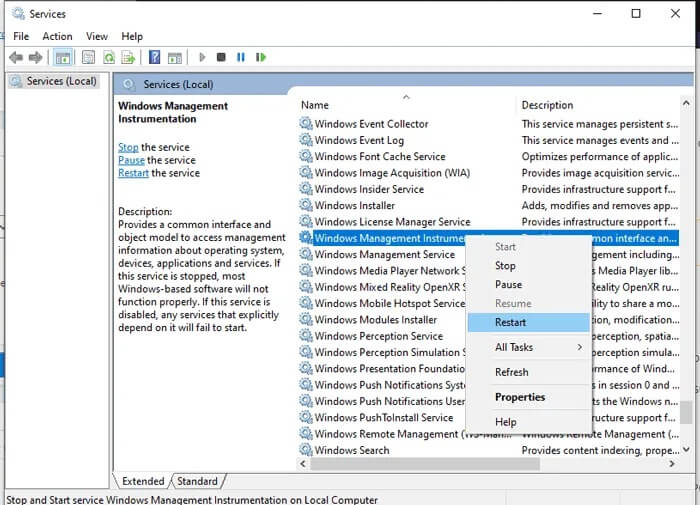Click the Pause Service toolbar icon

[241, 57]
